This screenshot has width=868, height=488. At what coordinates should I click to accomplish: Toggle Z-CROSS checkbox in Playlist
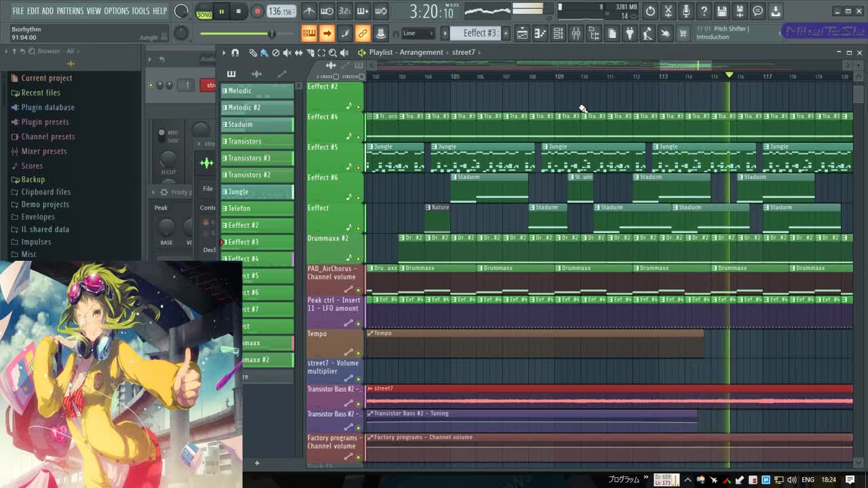point(336,77)
